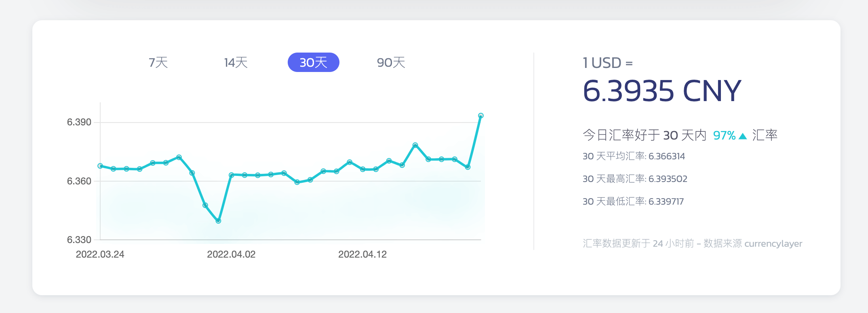
Task: Click the 2022.04.02 date label
Action: (231, 254)
